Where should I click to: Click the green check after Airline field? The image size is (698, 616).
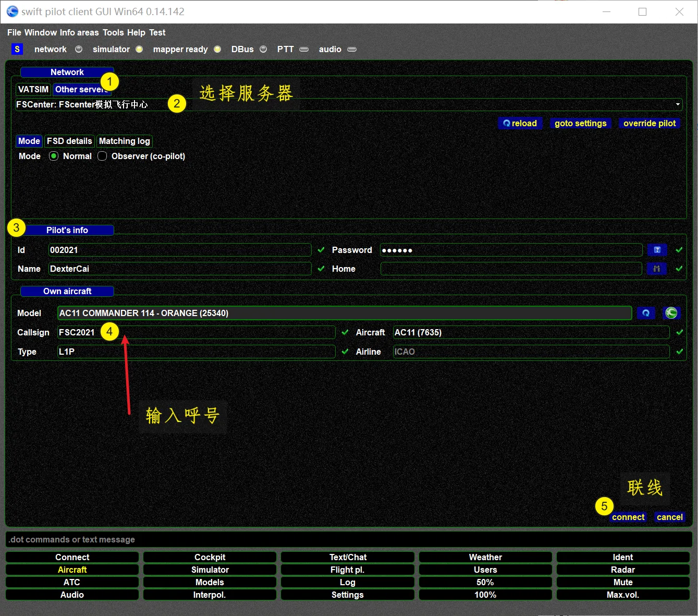pos(679,352)
